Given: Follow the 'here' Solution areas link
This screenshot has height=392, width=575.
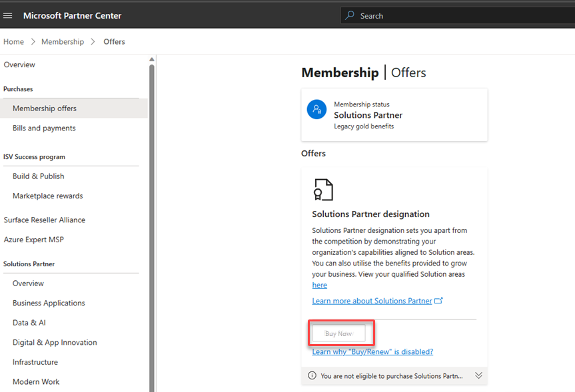Looking at the screenshot, I should click(319, 285).
